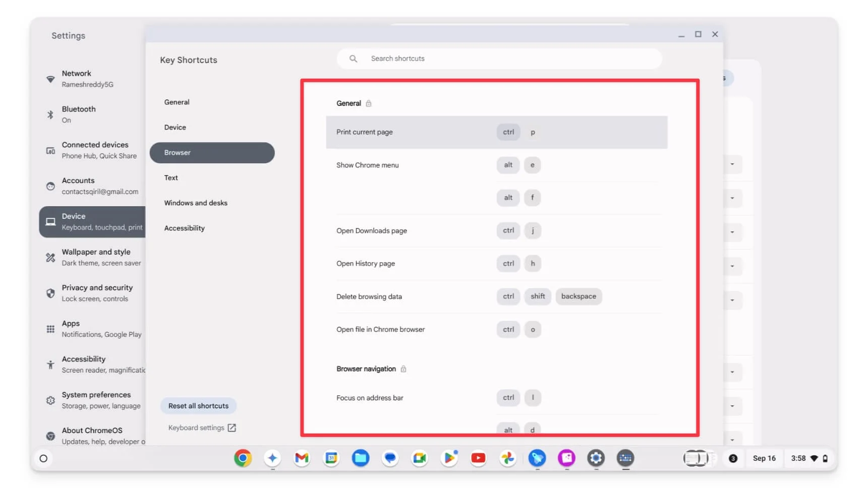868x488 pixels.
Task: Open the Accessibility shortcuts category
Action: point(184,228)
